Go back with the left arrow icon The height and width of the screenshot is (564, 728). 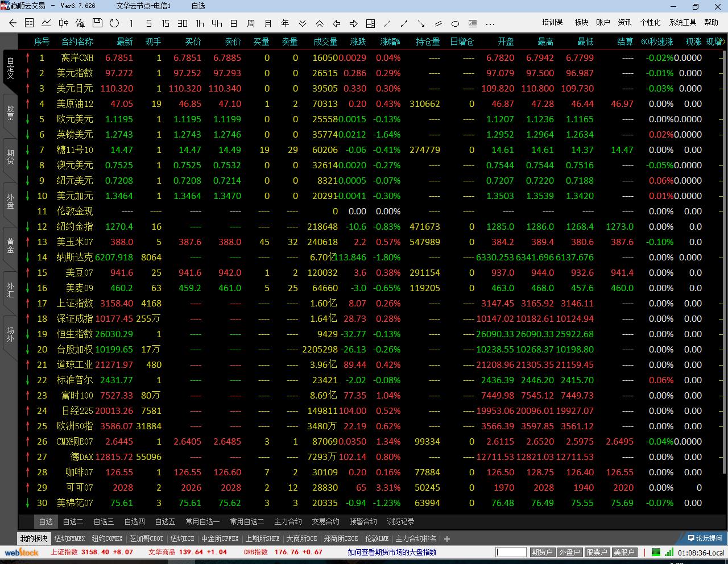tap(13, 23)
